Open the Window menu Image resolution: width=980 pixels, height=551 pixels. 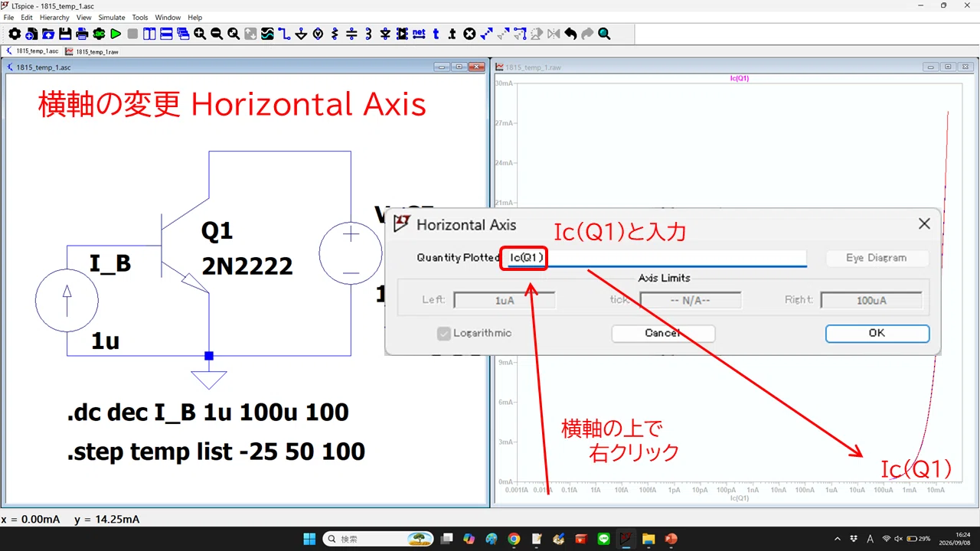[x=168, y=17]
